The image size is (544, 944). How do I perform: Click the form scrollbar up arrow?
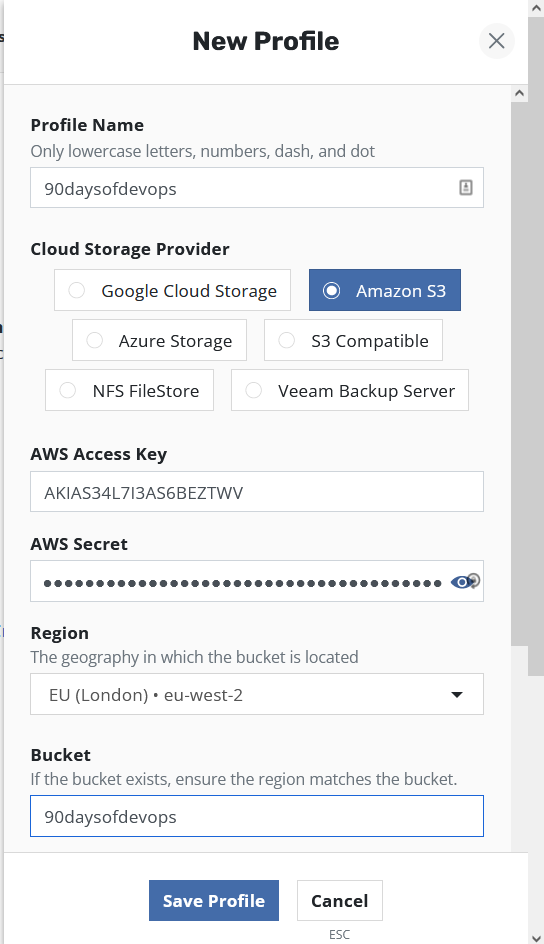click(x=519, y=93)
